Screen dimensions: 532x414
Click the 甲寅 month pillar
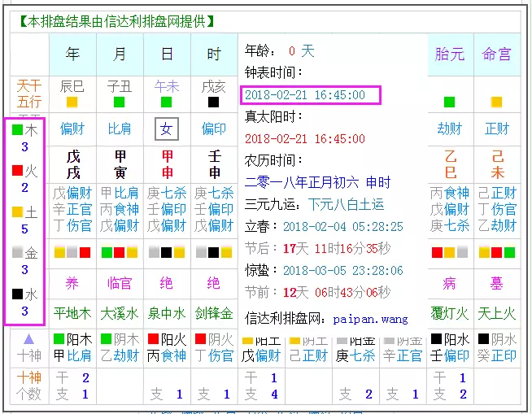point(120,165)
